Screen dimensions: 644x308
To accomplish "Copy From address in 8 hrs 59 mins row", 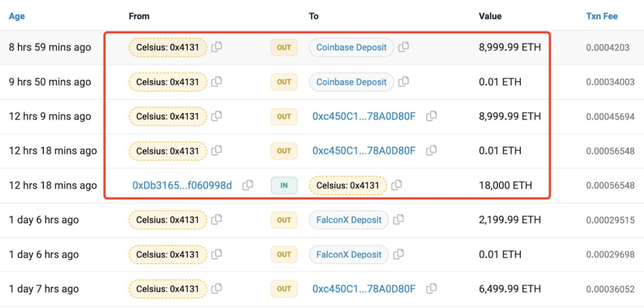I will 216,47.
